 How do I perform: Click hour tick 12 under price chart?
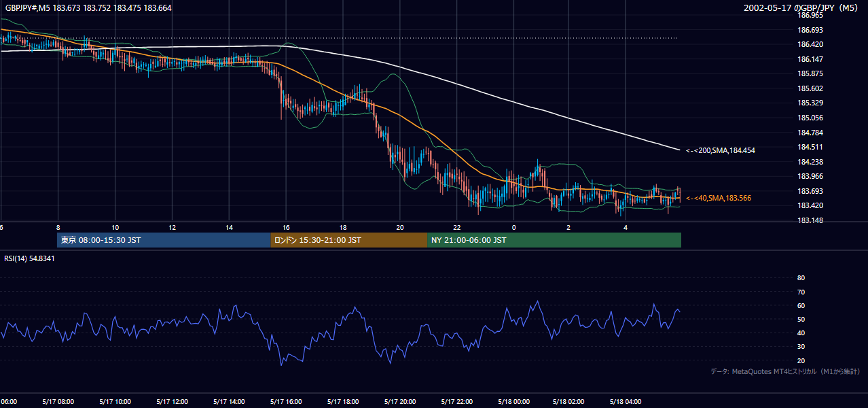pyautogui.click(x=173, y=227)
